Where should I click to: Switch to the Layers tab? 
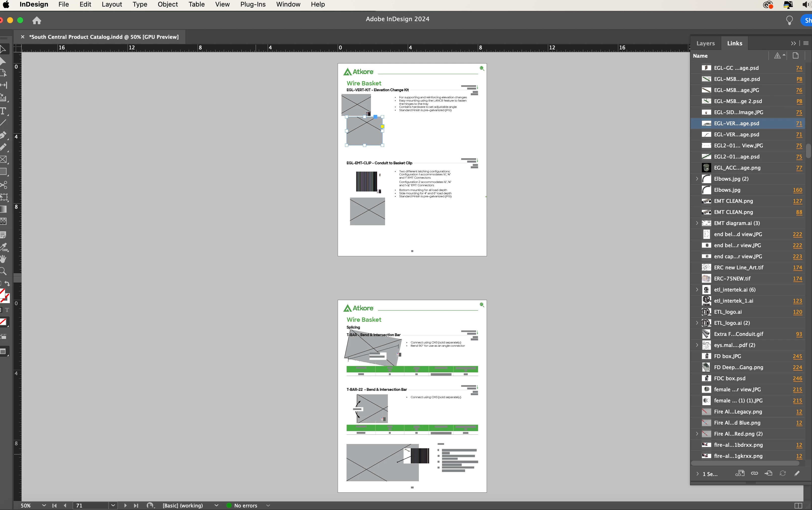coord(705,43)
